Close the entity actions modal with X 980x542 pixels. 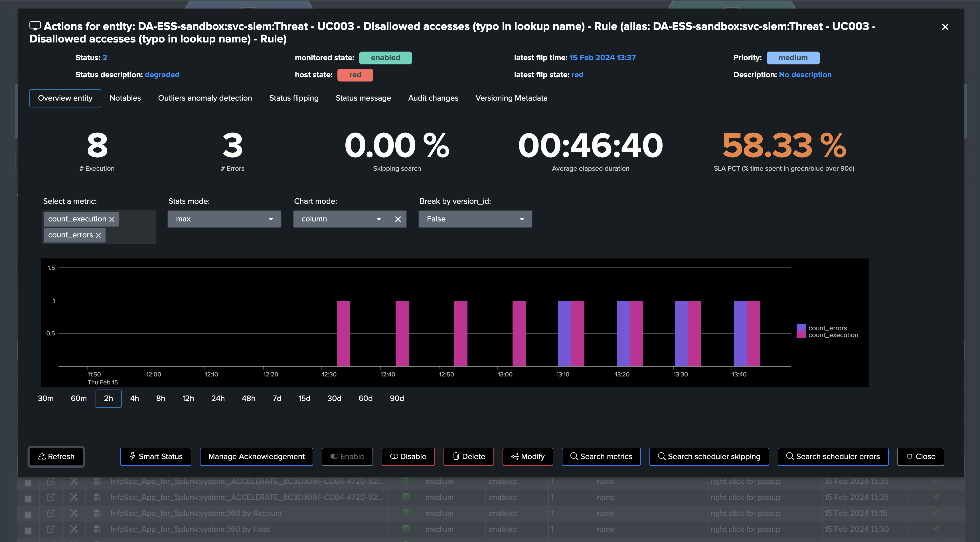point(945,27)
